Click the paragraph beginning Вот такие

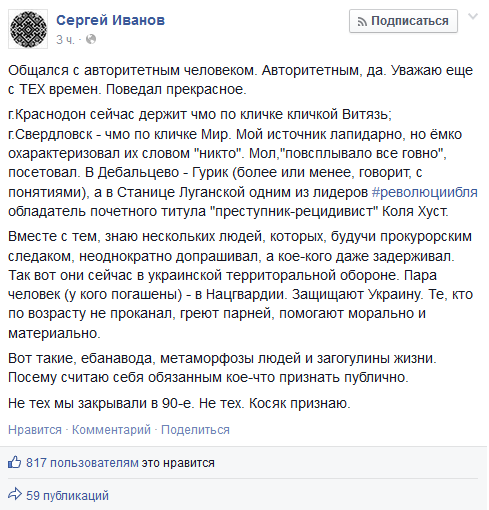tap(222, 368)
